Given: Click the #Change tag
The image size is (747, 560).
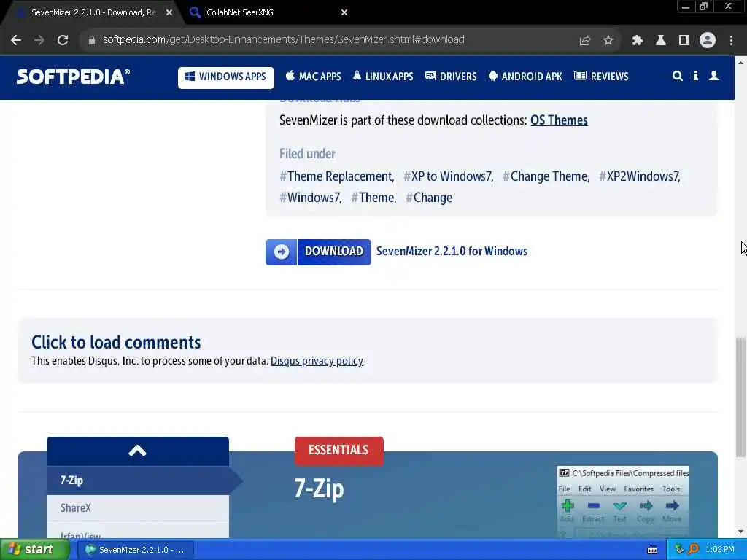Looking at the screenshot, I should point(429,198).
